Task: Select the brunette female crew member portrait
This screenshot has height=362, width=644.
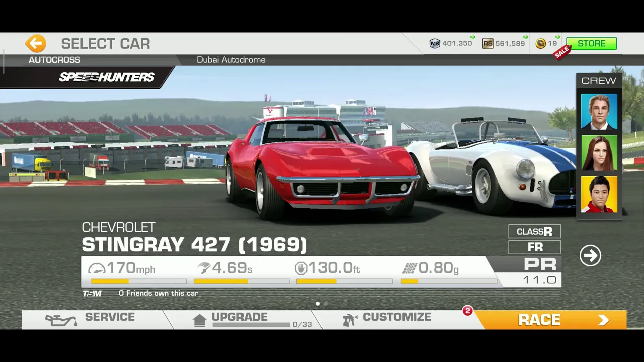Action: 599,153
